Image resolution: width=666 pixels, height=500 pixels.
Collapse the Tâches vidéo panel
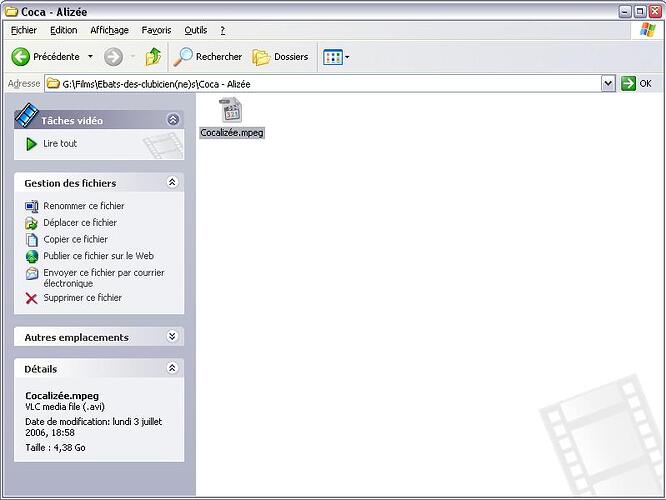(x=173, y=120)
